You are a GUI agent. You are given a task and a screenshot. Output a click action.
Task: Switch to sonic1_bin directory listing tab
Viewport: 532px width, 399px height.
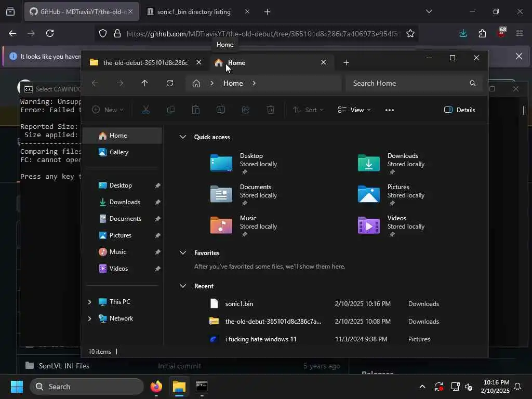pos(193,11)
